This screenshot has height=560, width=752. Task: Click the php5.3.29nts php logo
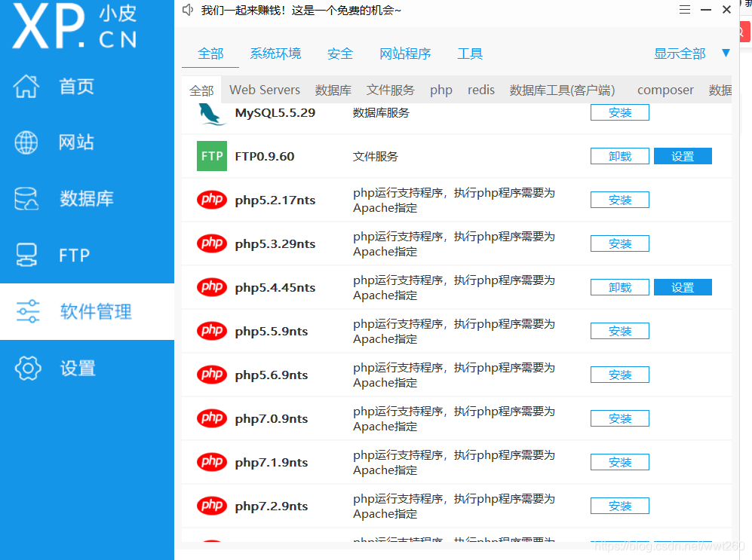coord(212,243)
